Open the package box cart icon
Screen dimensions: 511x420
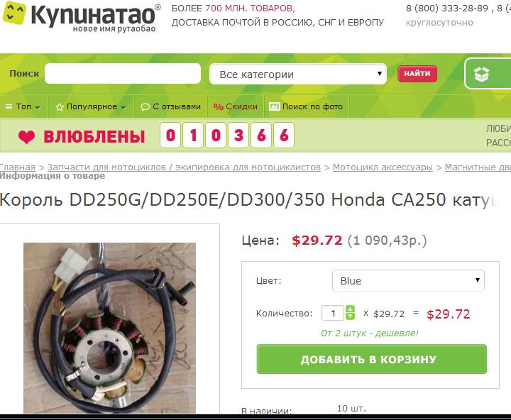(481, 74)
